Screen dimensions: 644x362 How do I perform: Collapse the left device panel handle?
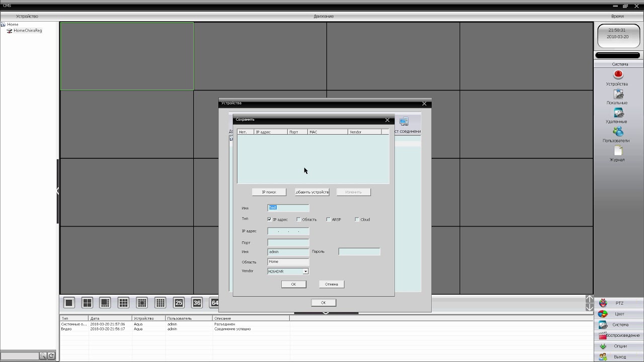[x=58, y=191]
